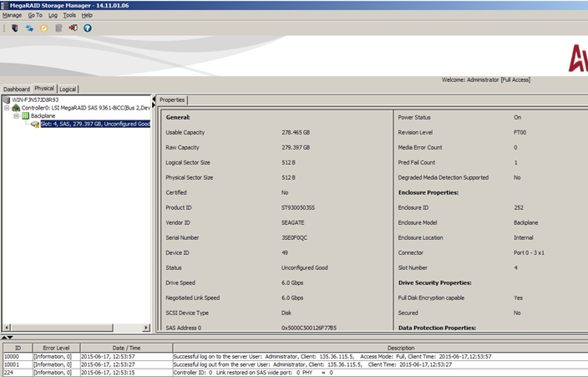
Task: Click the Device ID value 49
Action: (x=285, y=252)
